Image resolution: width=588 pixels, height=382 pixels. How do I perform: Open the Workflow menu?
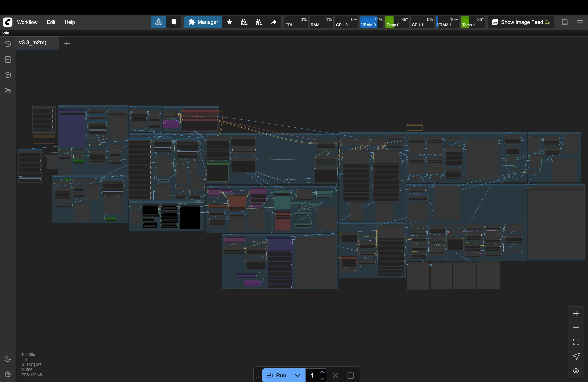click(x=27, y=22)
